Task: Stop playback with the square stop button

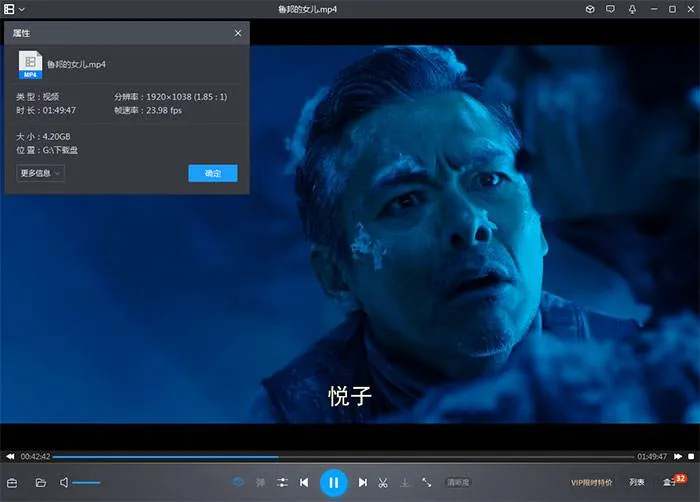Action: 691,456
